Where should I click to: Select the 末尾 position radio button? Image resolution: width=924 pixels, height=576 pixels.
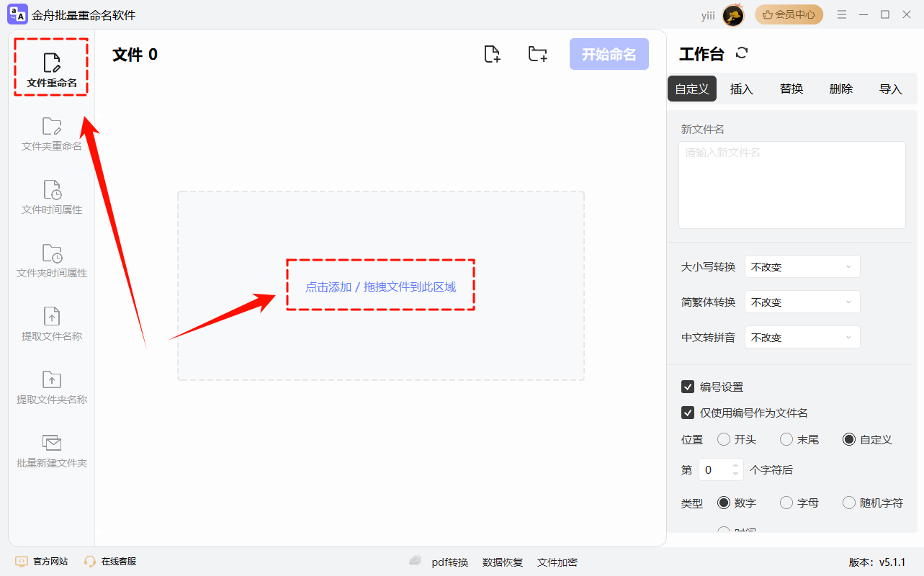(786, 439)
